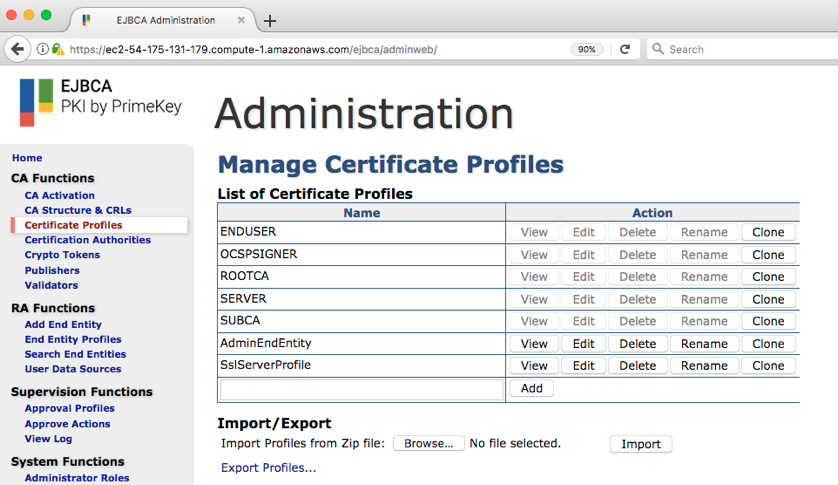This screenshot has height=485, width=838.
Task: Click the site information icon in address bar
Action: (x=43, y=49)
